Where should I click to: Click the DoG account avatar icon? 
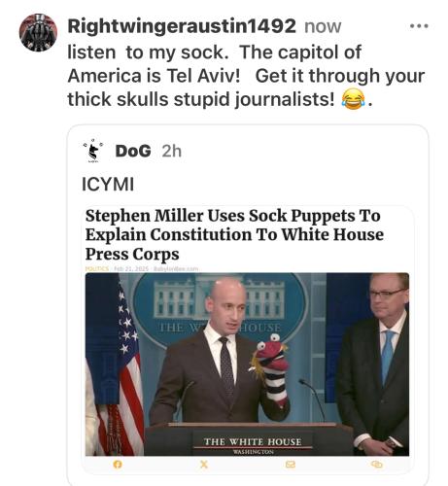pyautogui.click(x=93, y=151)
